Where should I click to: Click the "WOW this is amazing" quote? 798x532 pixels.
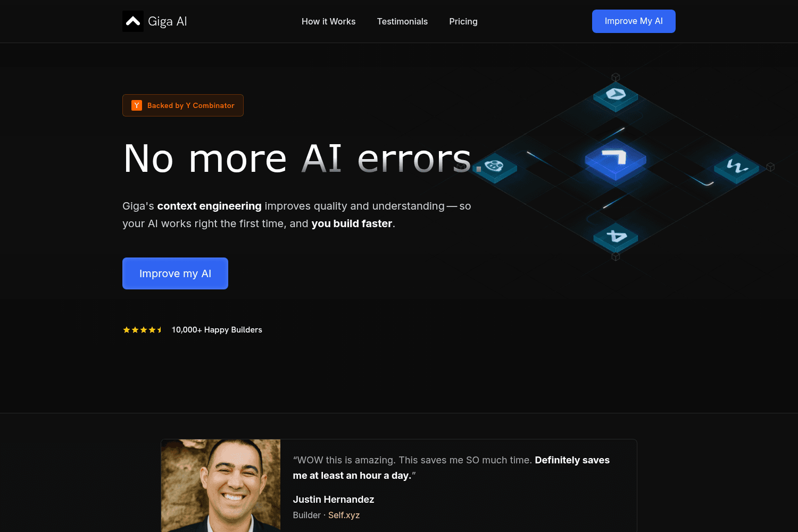coord(451,468)
